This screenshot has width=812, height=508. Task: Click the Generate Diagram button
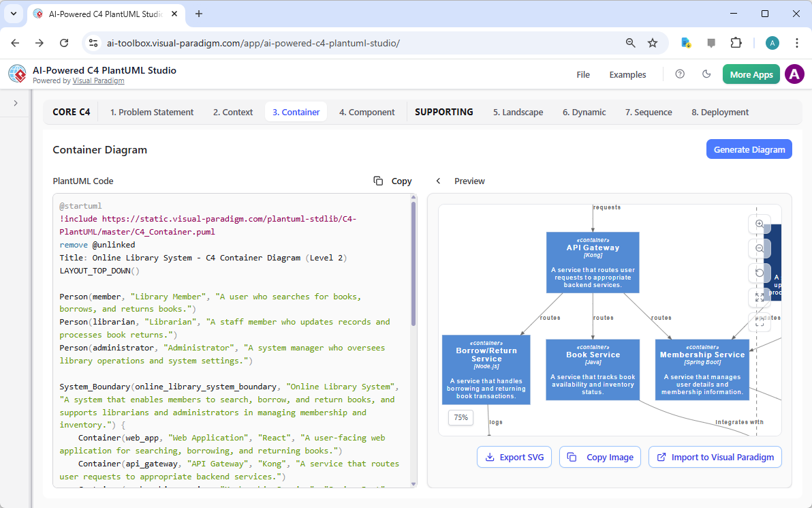coord(749,149)
